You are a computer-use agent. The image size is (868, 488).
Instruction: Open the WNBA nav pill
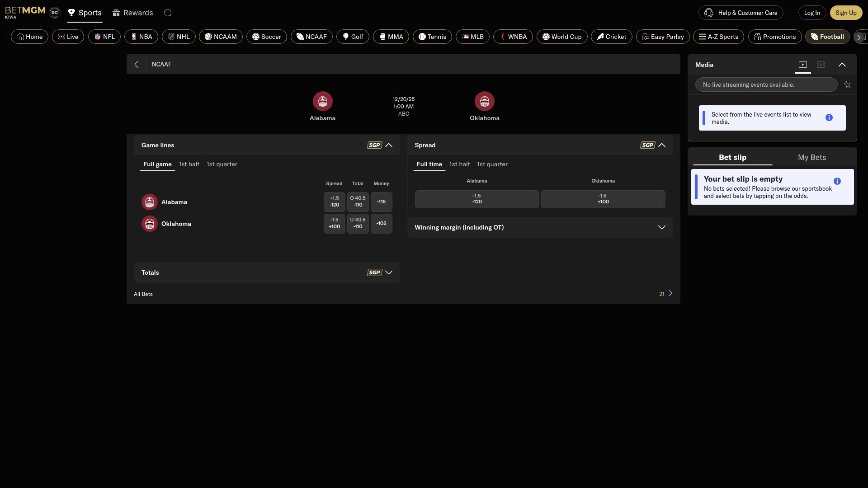pyautogui.click(x=513, y=37)
